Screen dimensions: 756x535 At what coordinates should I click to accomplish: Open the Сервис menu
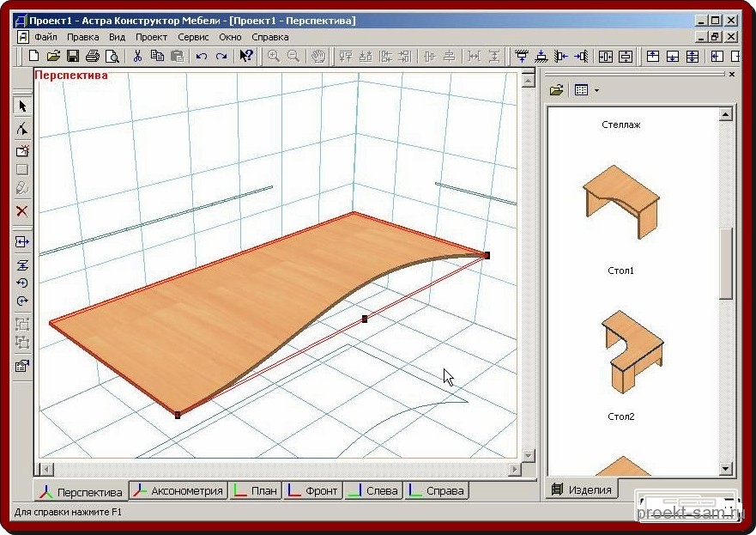coord(193,38)
